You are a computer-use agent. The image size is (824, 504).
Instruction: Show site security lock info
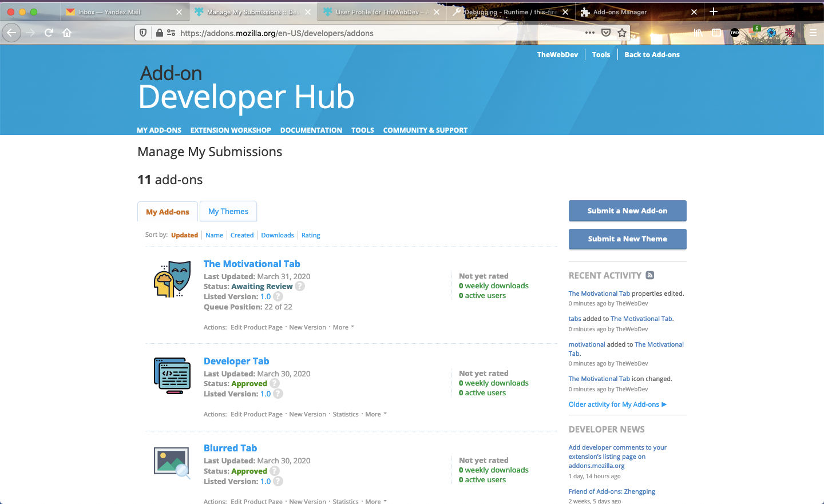[160, 33]
